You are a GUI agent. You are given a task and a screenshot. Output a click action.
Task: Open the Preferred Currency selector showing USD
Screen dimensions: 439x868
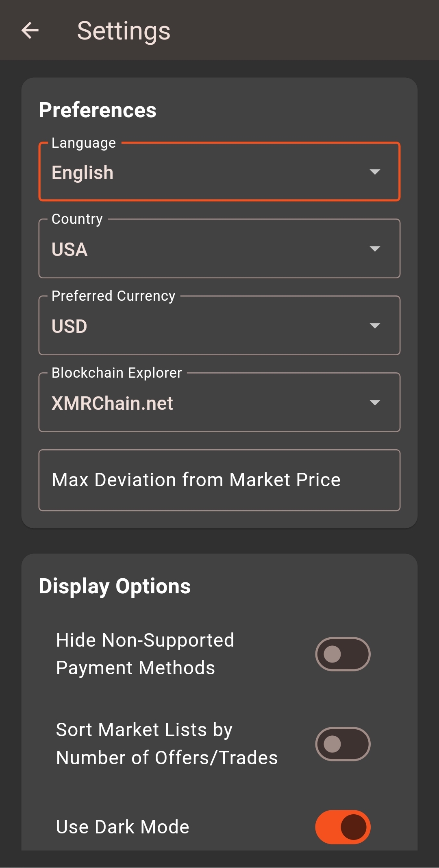click(203, 326)
